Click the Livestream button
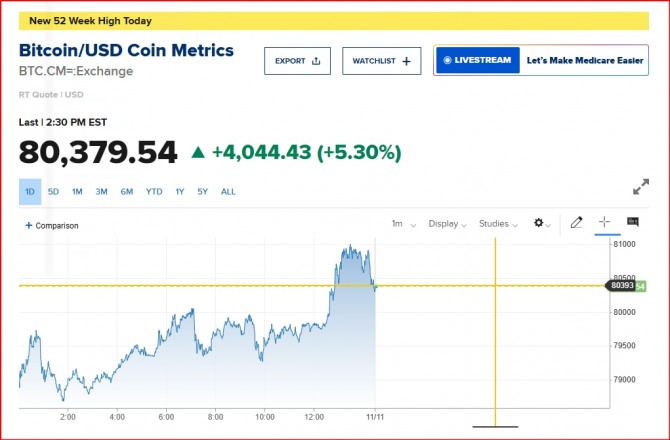 (477, 61)
